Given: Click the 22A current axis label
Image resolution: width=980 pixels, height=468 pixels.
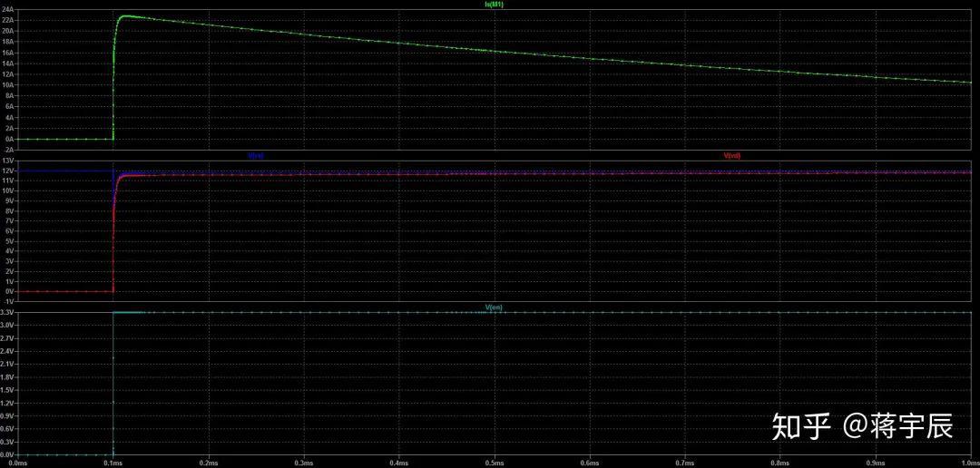Looking at the screenshot, I should coord(8,21).
